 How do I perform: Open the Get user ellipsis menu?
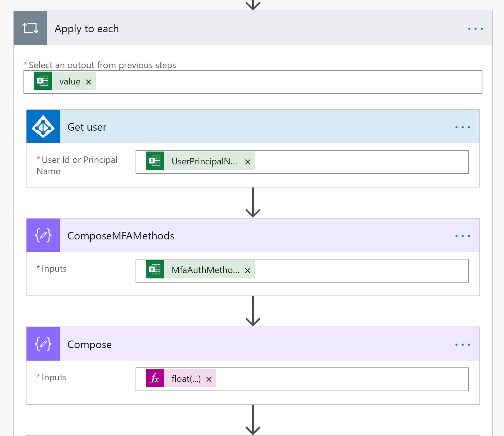click(462, 127)
